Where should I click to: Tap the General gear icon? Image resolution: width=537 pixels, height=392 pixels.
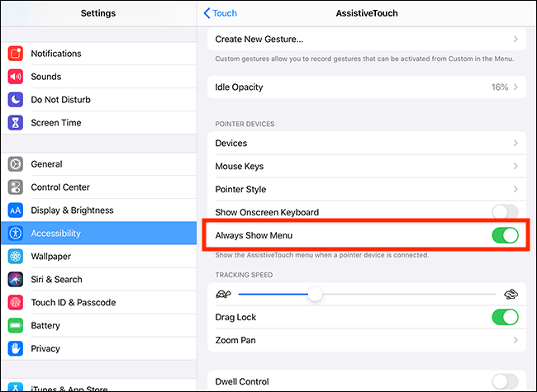coord(16,164)
